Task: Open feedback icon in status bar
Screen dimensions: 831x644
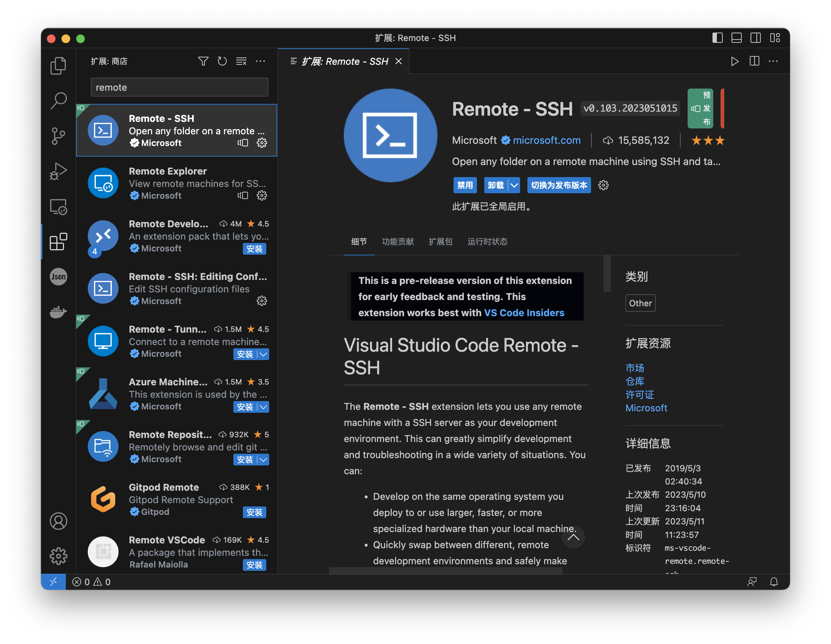Action: (752, 581)
